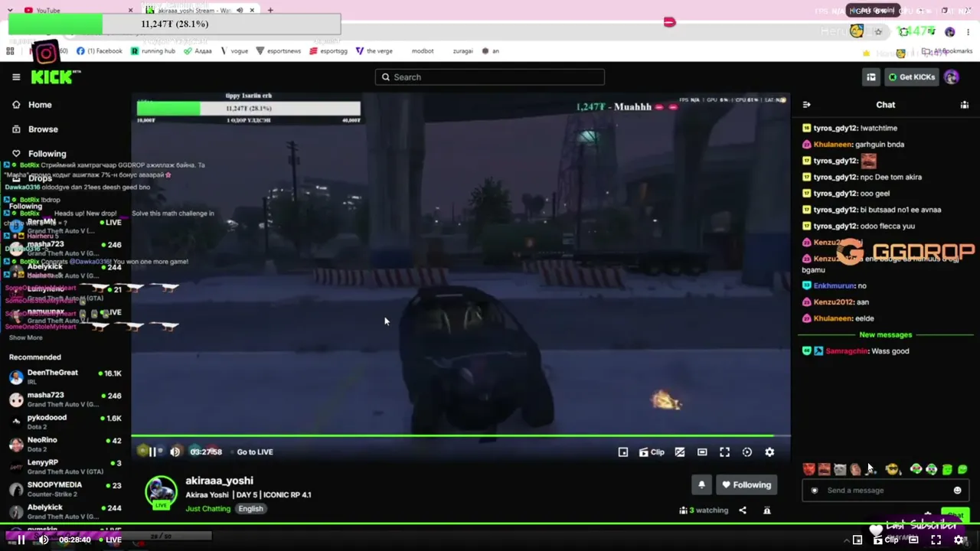Toggle theater mode in stream player
The width and height of the screenshot is (980, 551).
coord(702,452)
